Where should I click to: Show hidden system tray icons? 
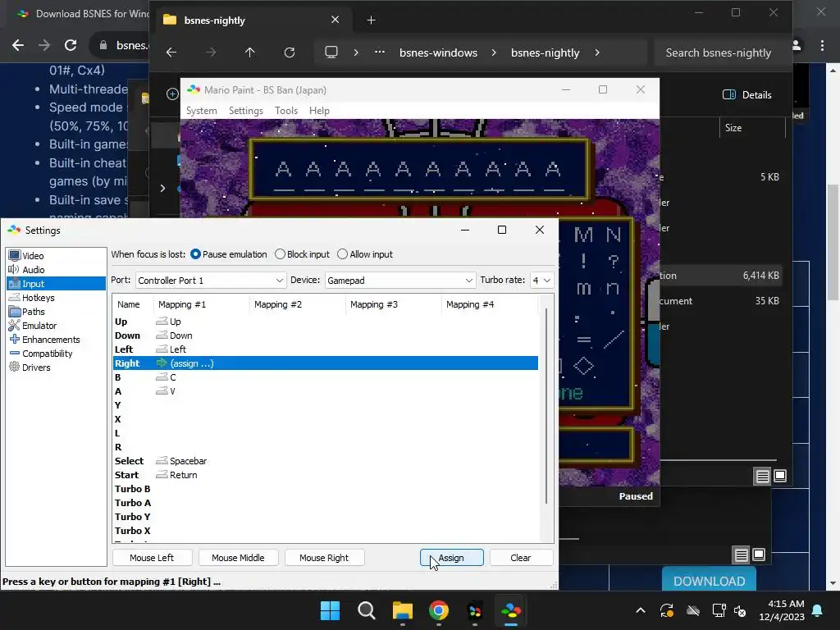coord(640,610)
